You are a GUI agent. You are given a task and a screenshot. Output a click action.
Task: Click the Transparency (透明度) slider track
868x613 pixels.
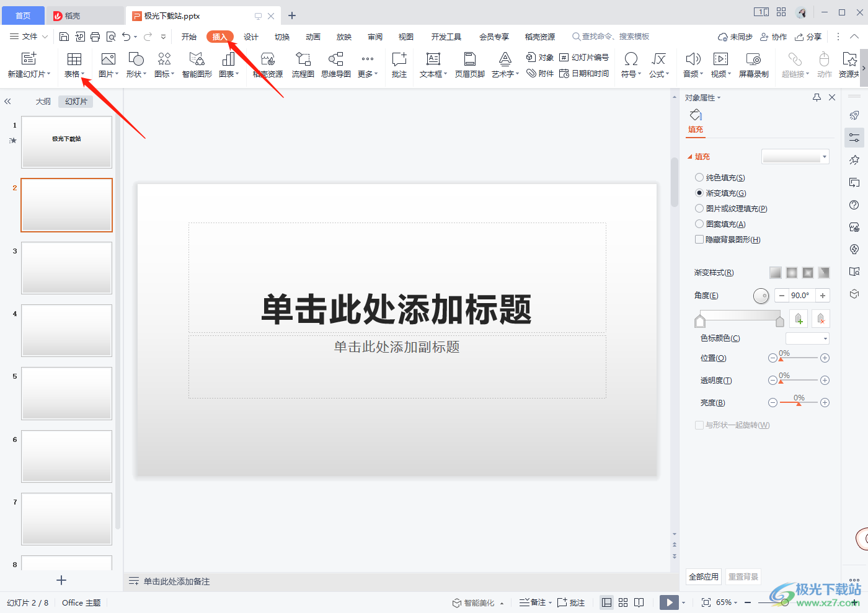pyautogui.click(x=799, y=380)
